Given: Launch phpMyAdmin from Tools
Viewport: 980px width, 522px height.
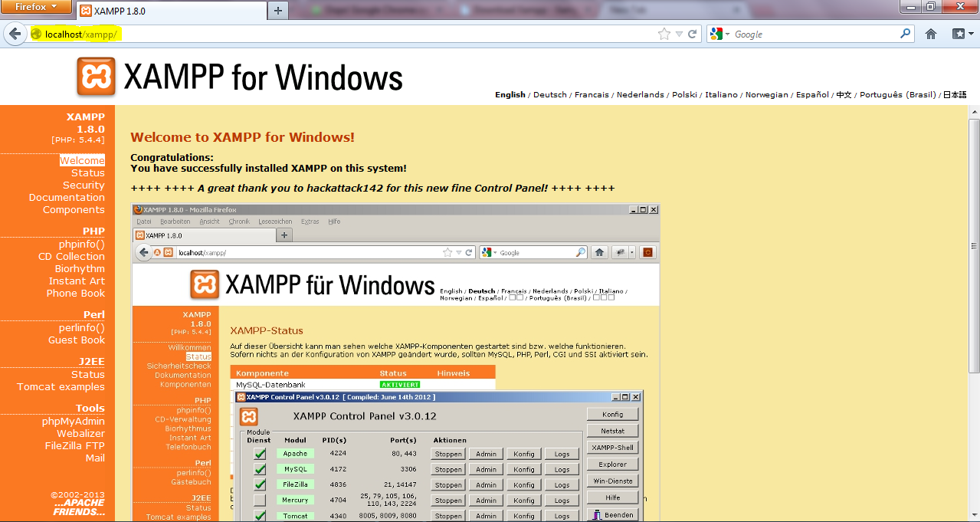Looking at the screenshot, I should tap(74, 422).
